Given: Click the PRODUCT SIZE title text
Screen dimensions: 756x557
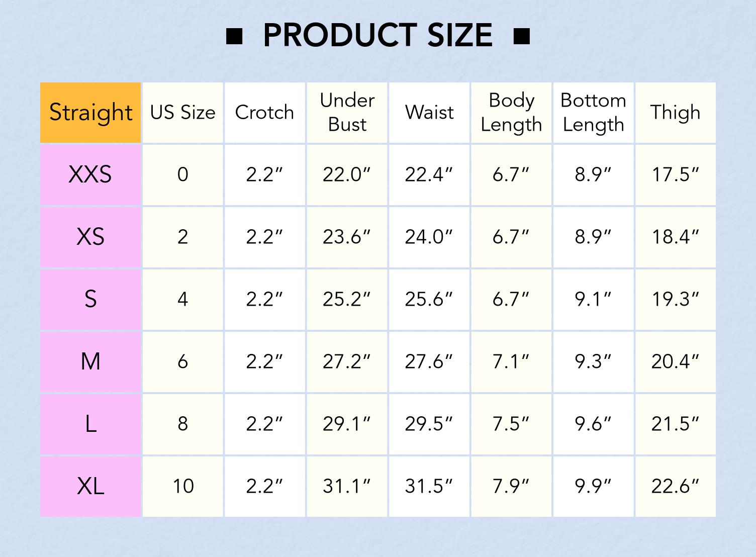Looking at the screenshot, I should [x=377, y=35].
